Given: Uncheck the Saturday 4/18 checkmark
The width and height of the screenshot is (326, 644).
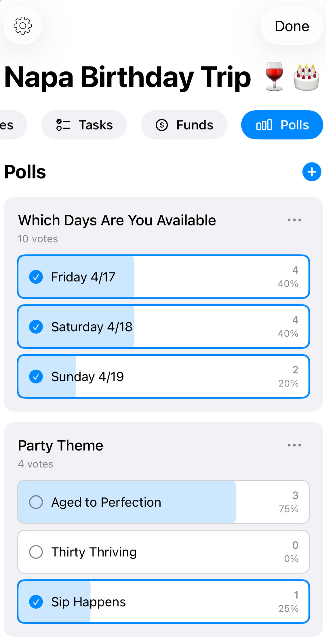Looking at the screenshot, I should tap(36, 327).
